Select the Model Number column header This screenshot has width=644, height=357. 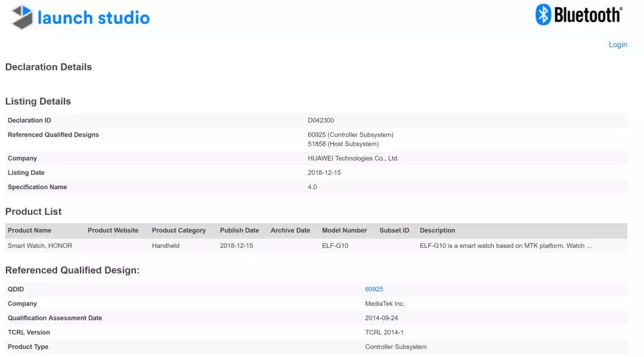[x=344, y=230]
